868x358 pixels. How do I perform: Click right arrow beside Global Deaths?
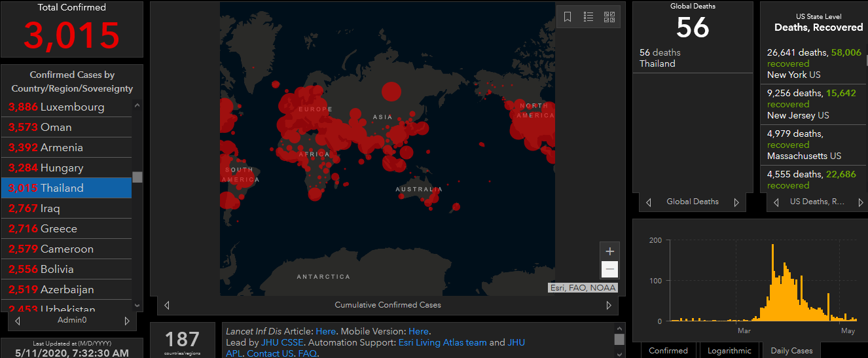736,202
